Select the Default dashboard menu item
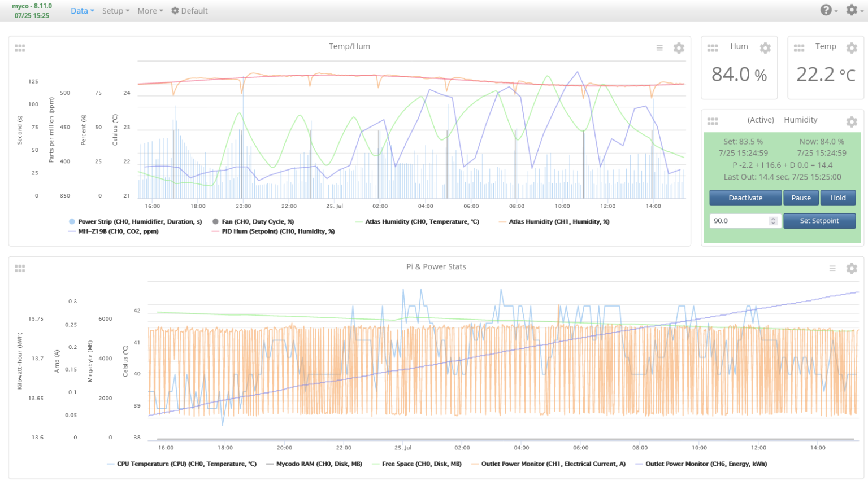 click(190, 11)
